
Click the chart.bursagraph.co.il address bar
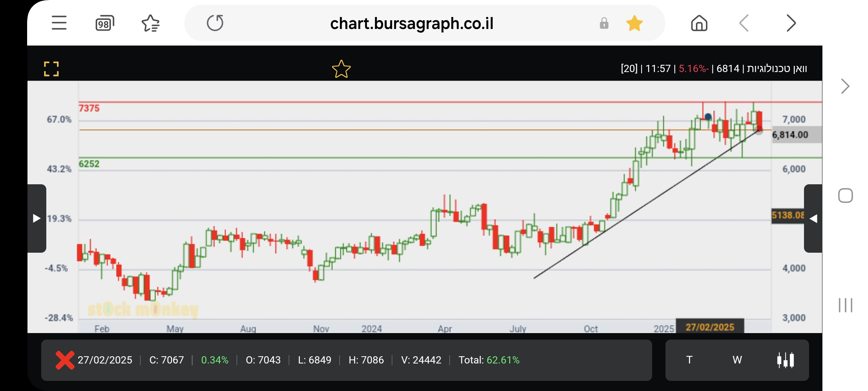412,24
